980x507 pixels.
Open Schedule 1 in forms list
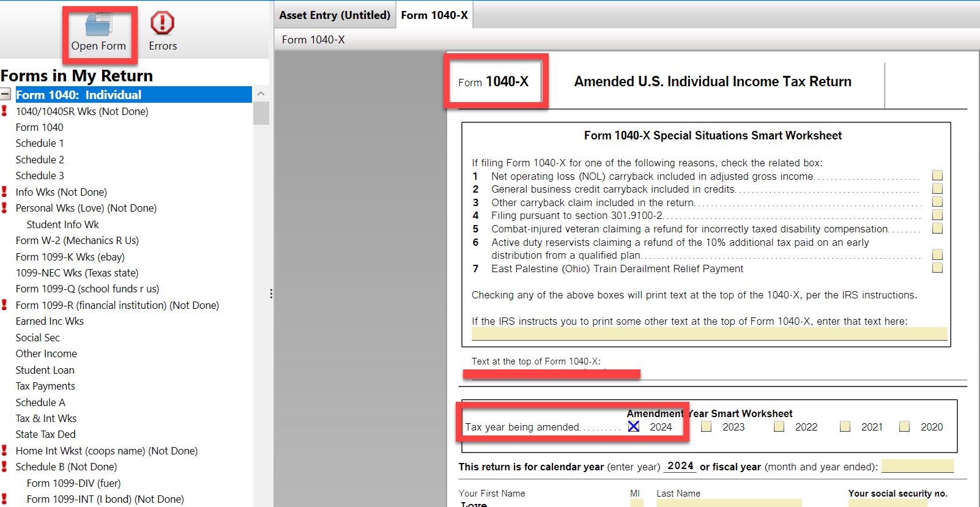coord(40,143)
